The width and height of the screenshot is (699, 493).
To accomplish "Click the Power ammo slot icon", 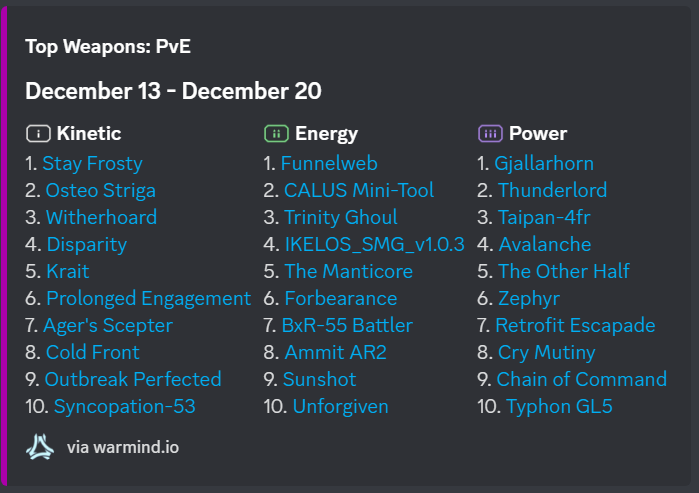I will (490, 134).
